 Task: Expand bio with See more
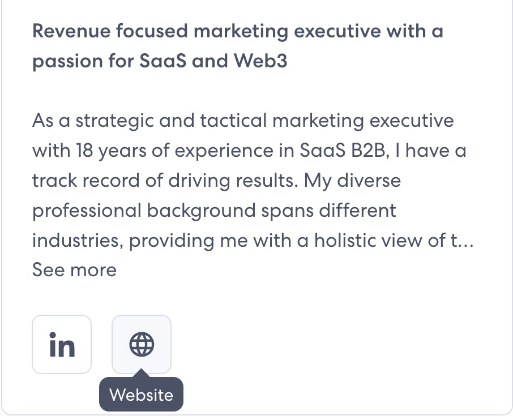click(74, 270)
